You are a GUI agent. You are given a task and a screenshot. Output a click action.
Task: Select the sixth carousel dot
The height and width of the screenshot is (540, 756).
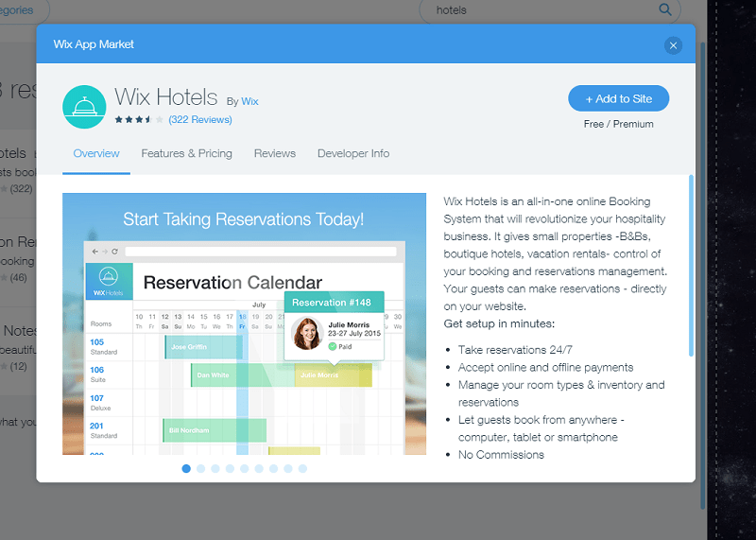tap(259, 468)
